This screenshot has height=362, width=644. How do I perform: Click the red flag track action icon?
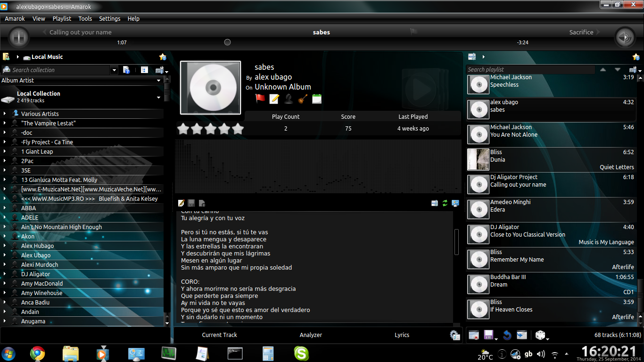point(260,99)
